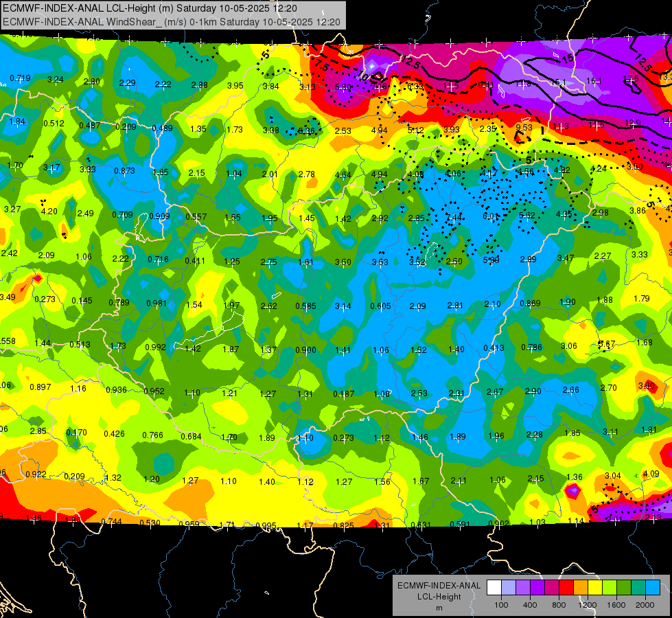The height and width of the screenshot is (618, 672).
Task: Click the shear value 0.557
Action: 196,217
